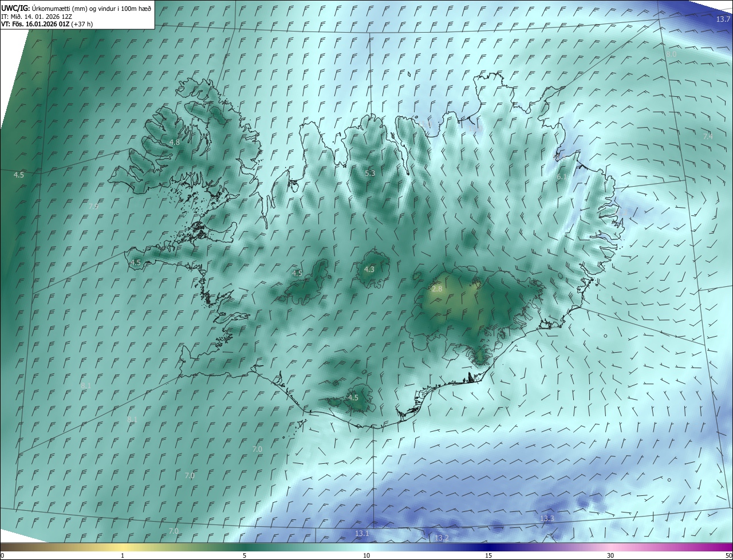Click the 15 tick on the colour scale
This screenshot has height=560, width=733.
coord(488,555)
